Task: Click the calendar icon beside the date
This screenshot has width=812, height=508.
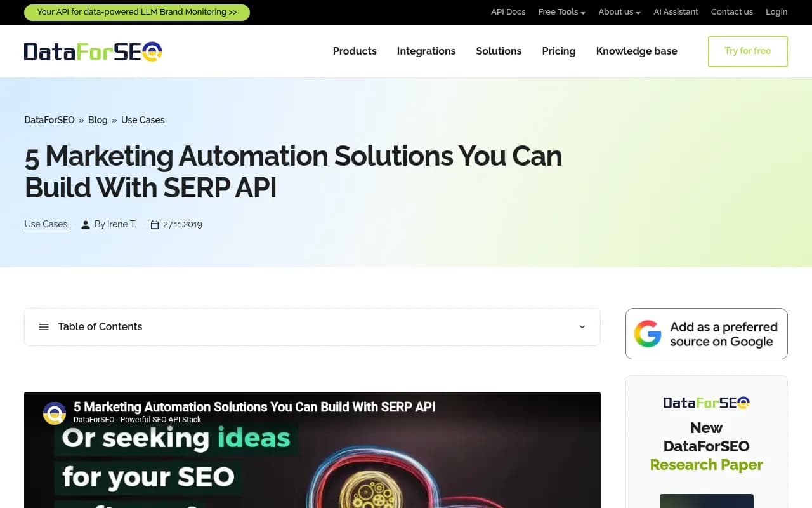Action: [x=155, y=225]
